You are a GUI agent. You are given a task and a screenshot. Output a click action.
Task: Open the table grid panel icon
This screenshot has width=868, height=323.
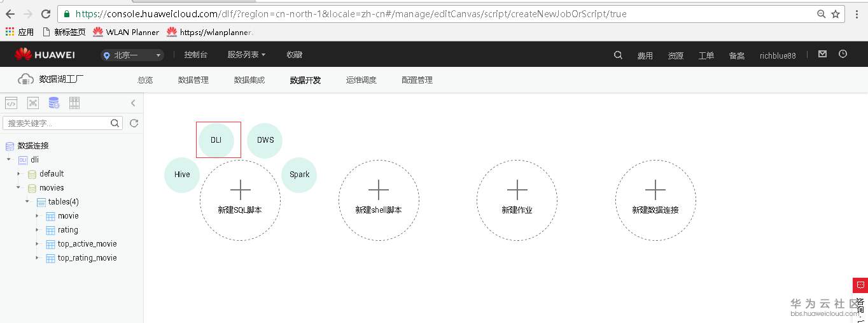click(74, 103)
